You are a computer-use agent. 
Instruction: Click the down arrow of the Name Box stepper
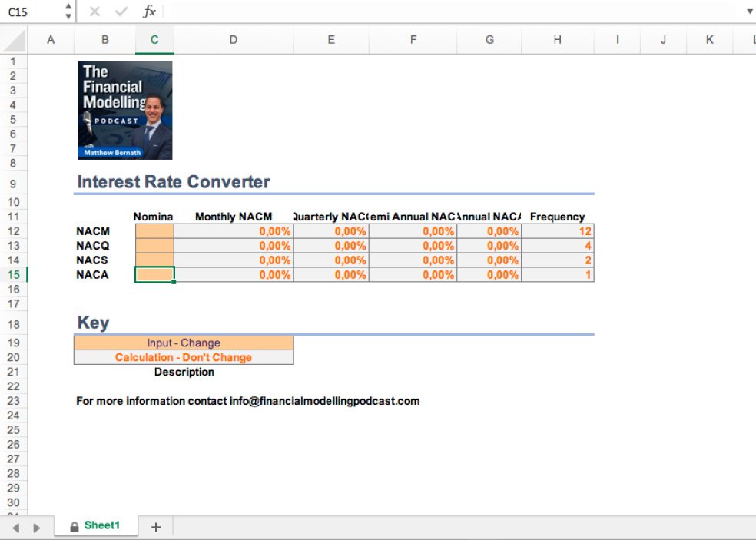tap(68, 15)
